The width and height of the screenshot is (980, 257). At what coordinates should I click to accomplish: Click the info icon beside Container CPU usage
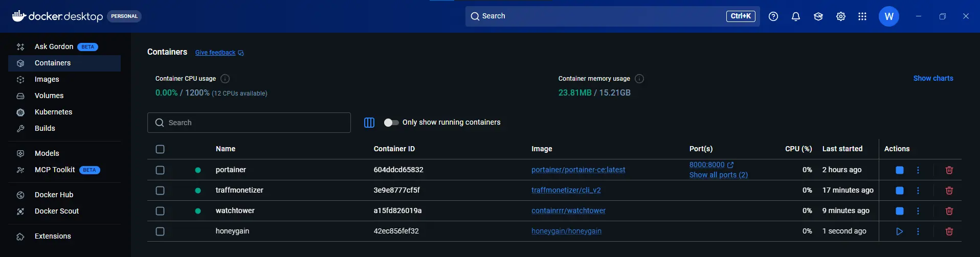coord(225,79)
